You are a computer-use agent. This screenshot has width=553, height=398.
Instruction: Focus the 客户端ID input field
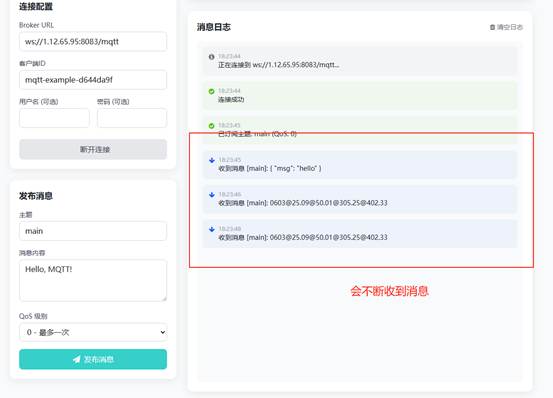pos(93,80)
